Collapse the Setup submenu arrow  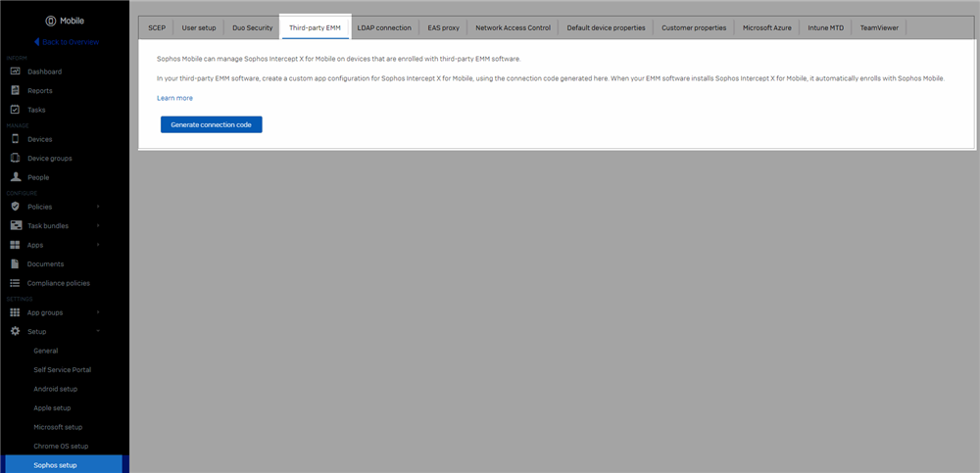[x=98, y=331]
